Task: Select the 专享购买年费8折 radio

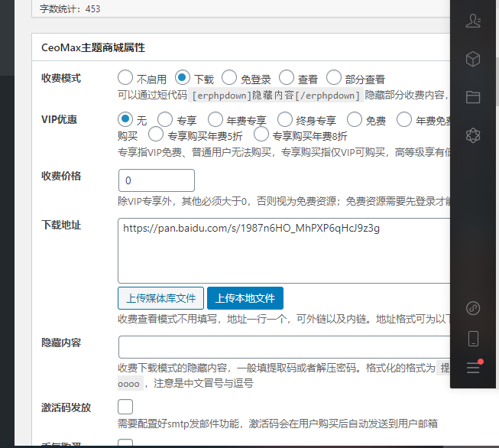Action: (261, 134)
